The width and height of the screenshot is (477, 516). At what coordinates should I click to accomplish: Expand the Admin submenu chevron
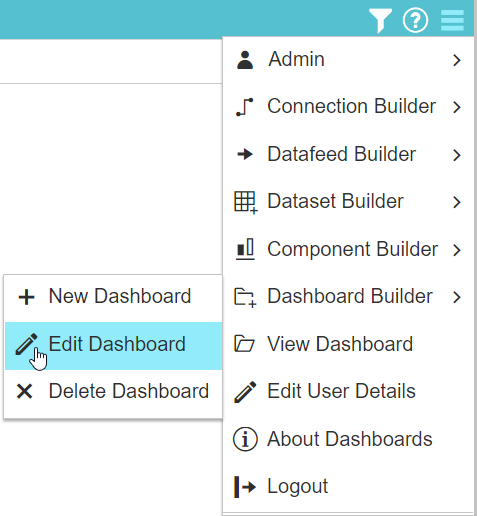(457, 60)
